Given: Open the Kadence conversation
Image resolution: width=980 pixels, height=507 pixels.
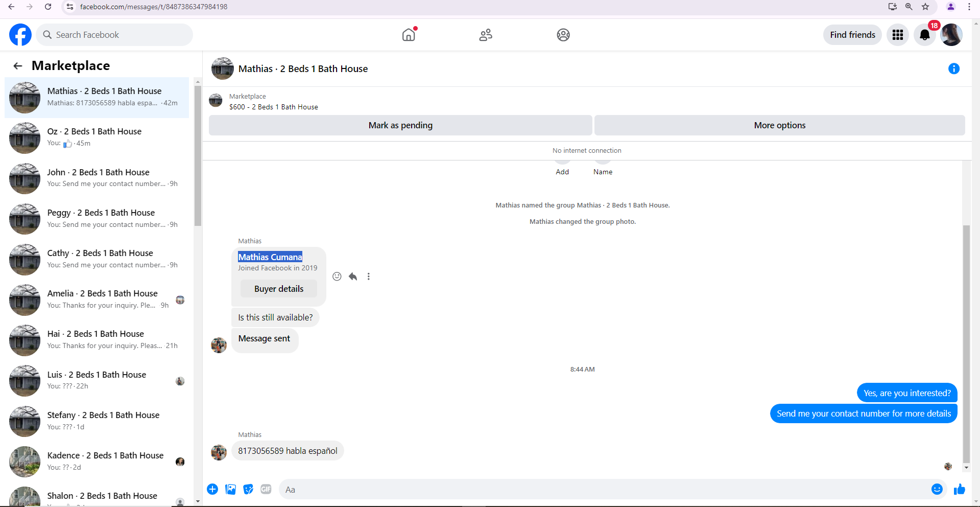Looking at the screenshot, I should point(97,462).
